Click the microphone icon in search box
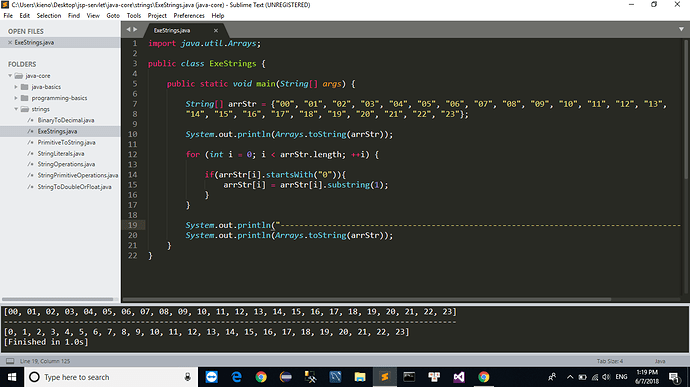Viewport: 690px width, 387px height. click(x=187, y=377)
